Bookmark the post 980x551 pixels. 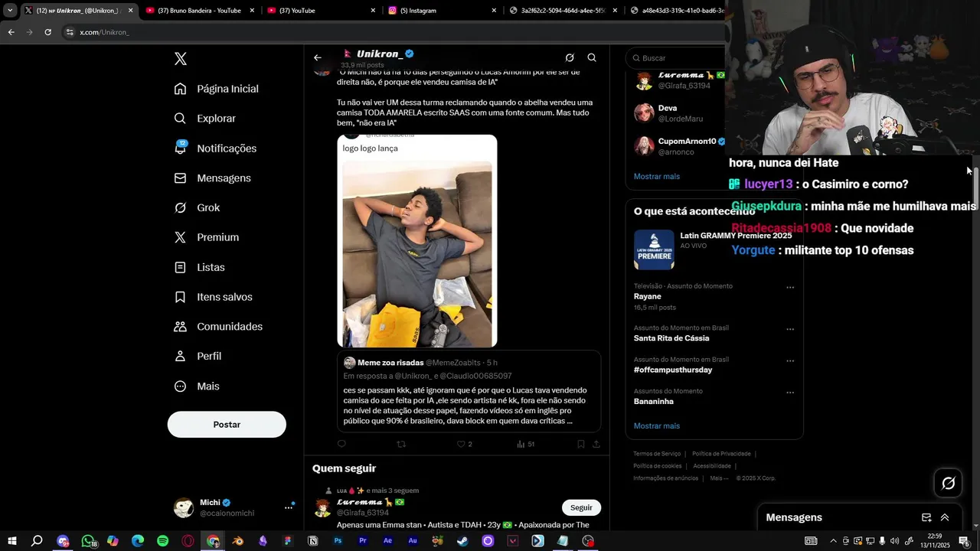click(x=581, y=444)
